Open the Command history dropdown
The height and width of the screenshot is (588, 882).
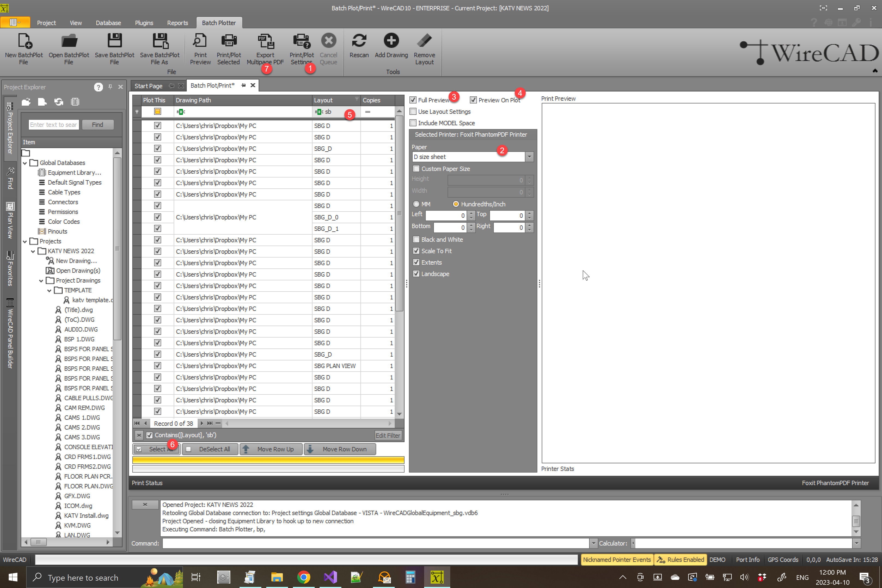pos(593,543)
